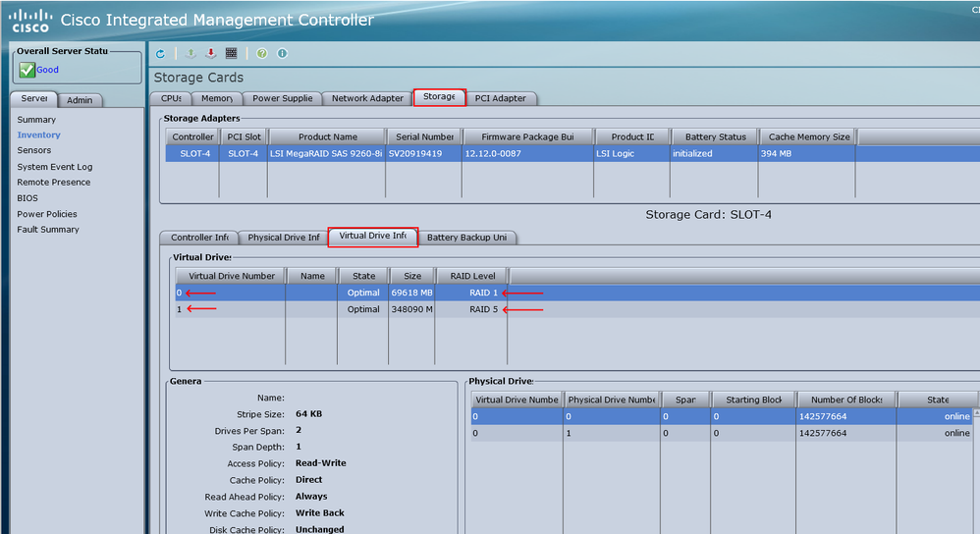This screenshot has width=980, height=534.
Task: Open Inventory in the Server menu
Action: click(38, 134)
